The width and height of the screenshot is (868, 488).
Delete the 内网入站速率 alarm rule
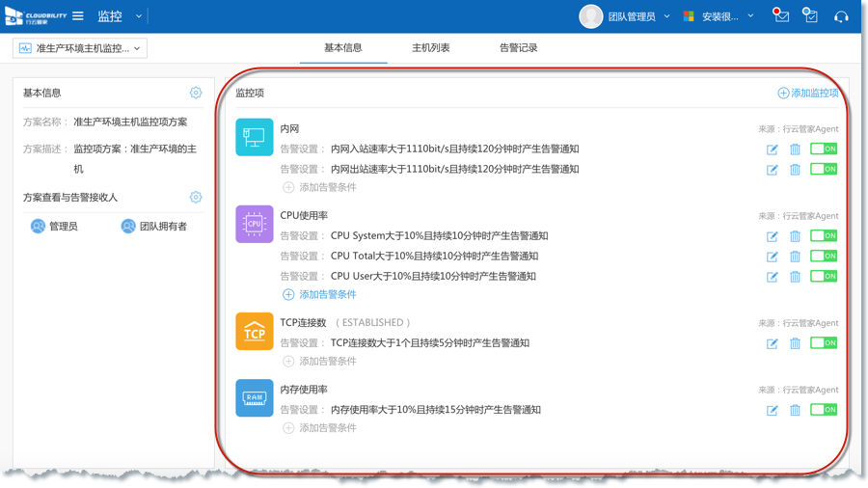click(x=795, y=149)
